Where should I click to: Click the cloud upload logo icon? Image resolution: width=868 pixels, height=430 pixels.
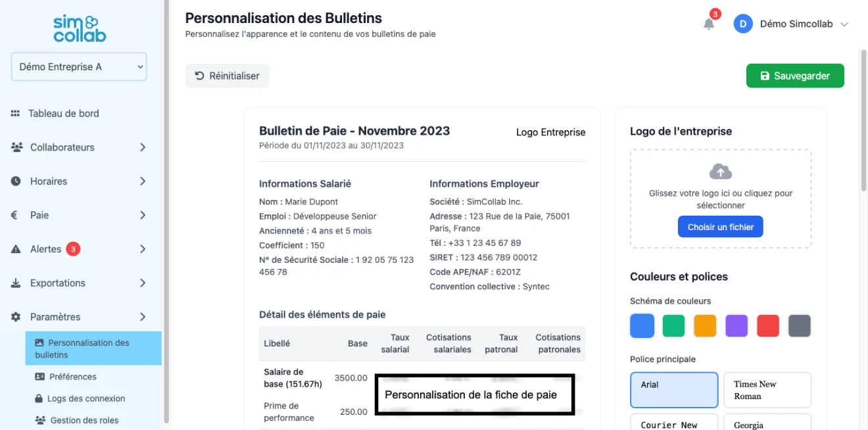point(721,172)
